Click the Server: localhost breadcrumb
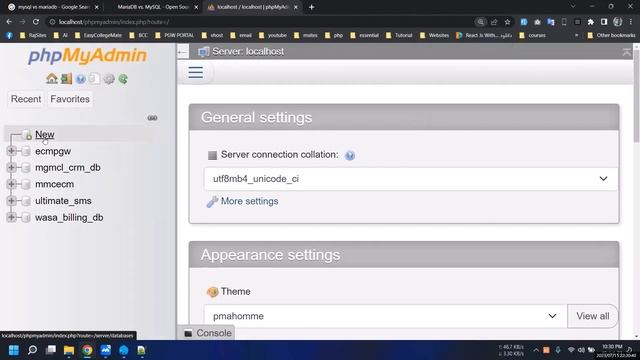Image resolution: width=640 pixels, height=360 pixels. point(248,51)
